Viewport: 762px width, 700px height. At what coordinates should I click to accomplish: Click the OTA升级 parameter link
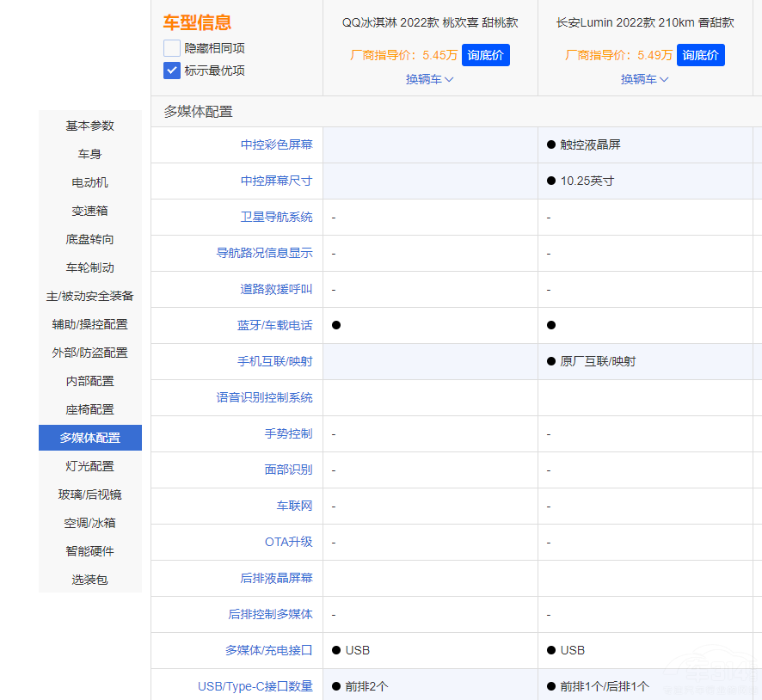[288, 542]
